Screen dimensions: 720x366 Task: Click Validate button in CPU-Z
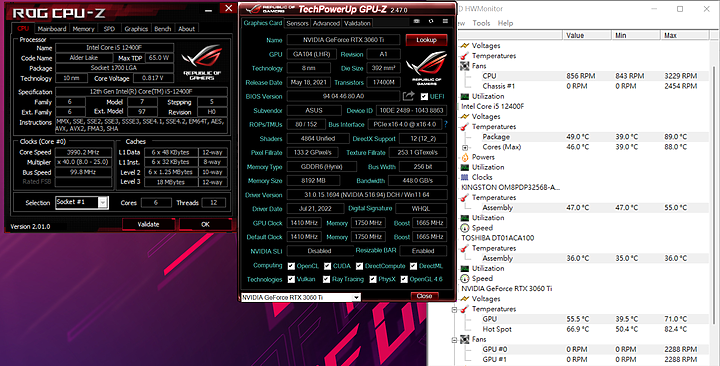pyautogui.click(x=148, y=224)
